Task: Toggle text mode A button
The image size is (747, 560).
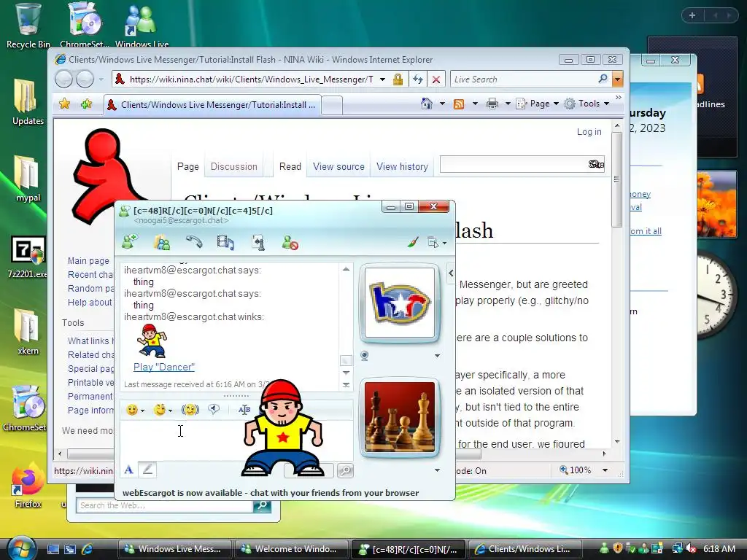Action: tap(128, 470)
